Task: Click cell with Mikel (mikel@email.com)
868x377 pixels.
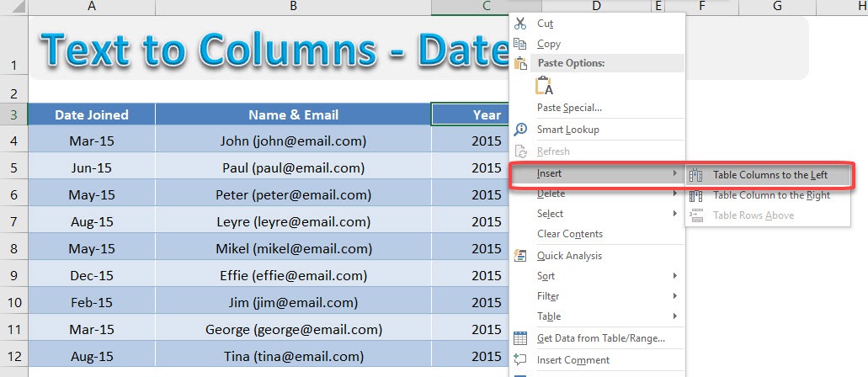Action: [293, 248]
